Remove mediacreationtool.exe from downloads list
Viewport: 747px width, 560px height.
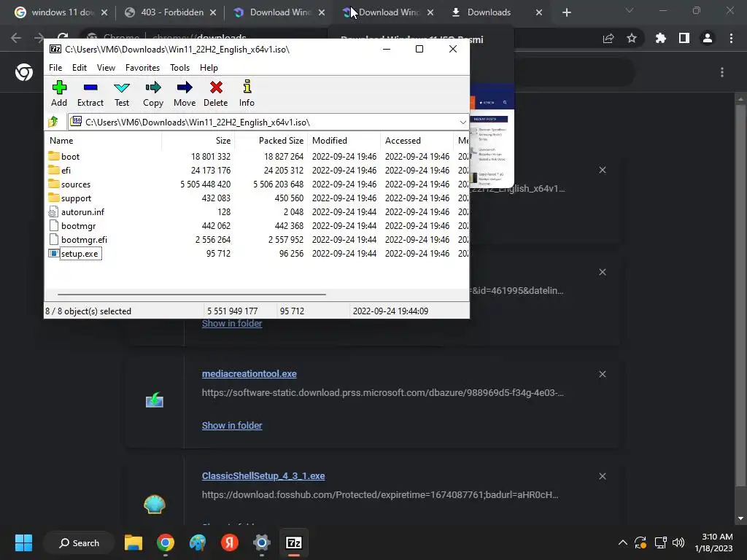603,374
